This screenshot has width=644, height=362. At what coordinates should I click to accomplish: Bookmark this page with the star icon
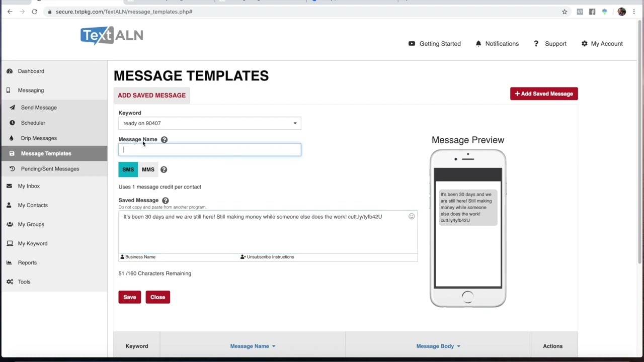click(565, 12)
